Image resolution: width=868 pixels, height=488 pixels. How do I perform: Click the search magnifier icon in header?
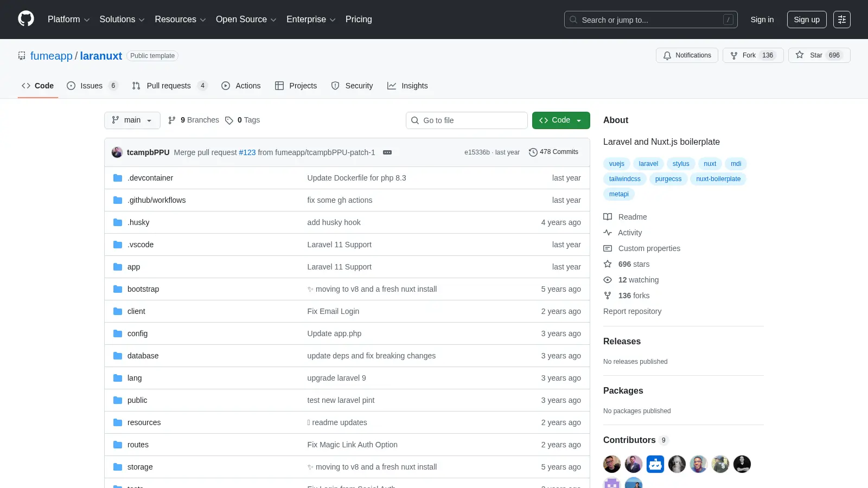pyautogui.click(x=573, y=20)
